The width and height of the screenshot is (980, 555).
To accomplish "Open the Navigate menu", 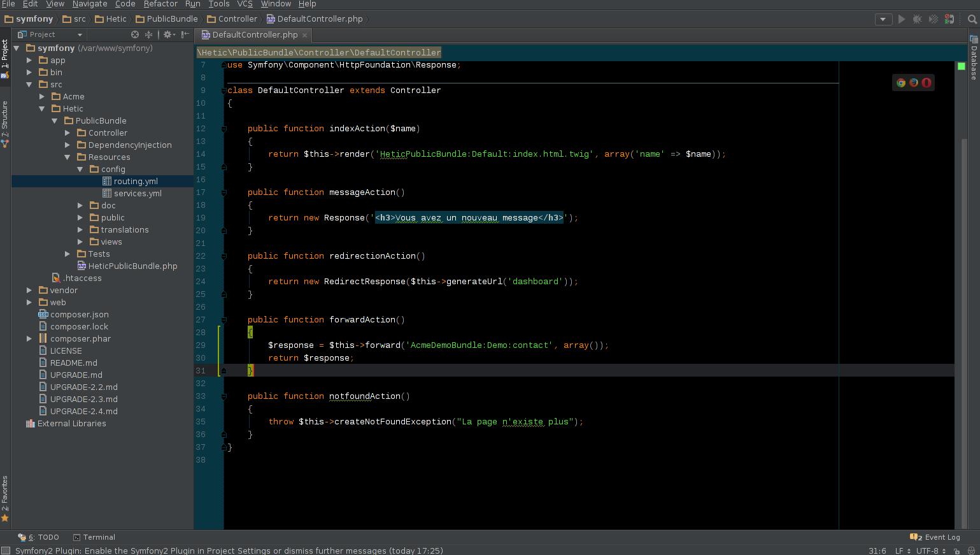I will pos(90,4).
